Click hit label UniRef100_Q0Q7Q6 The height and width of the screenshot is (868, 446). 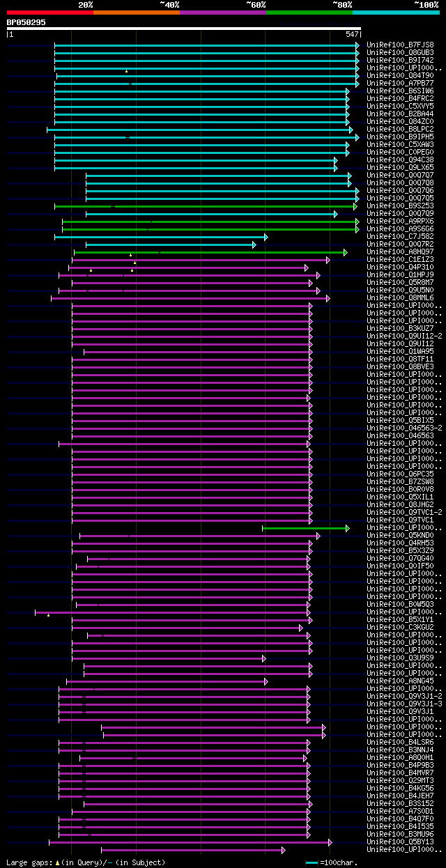coord(400,190)
